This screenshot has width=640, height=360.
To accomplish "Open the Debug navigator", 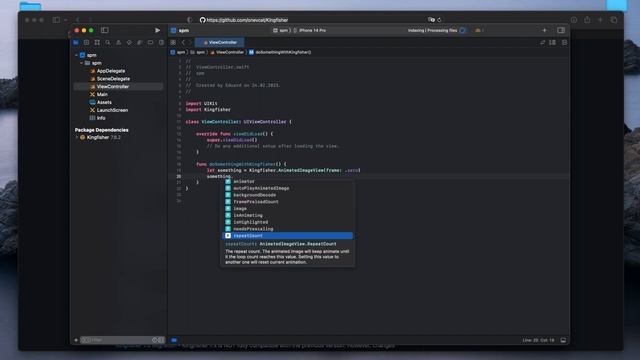I will 140,42.
